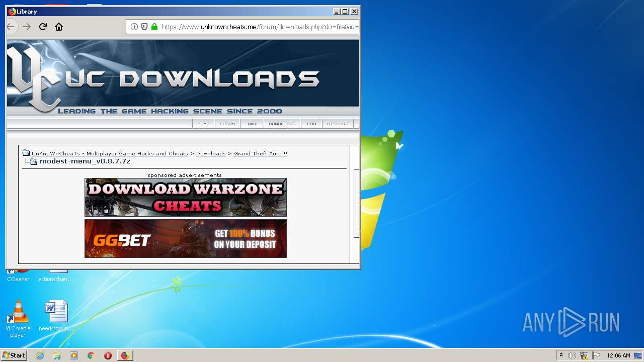Image resolution: width=644 pixels, height=362 pixels.
Task: Show hidden tray icons arrow
Action: (561, 355)
